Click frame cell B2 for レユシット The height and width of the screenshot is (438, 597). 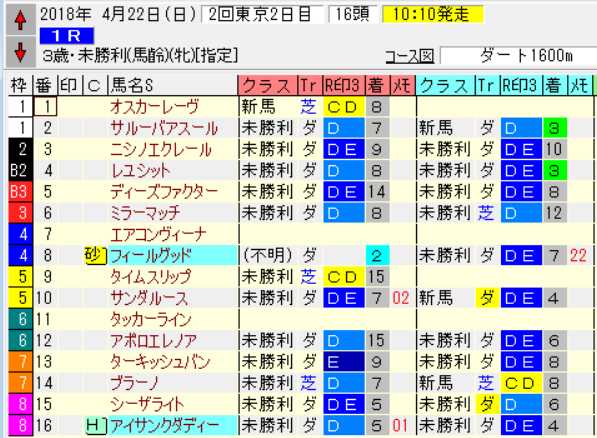20,171
